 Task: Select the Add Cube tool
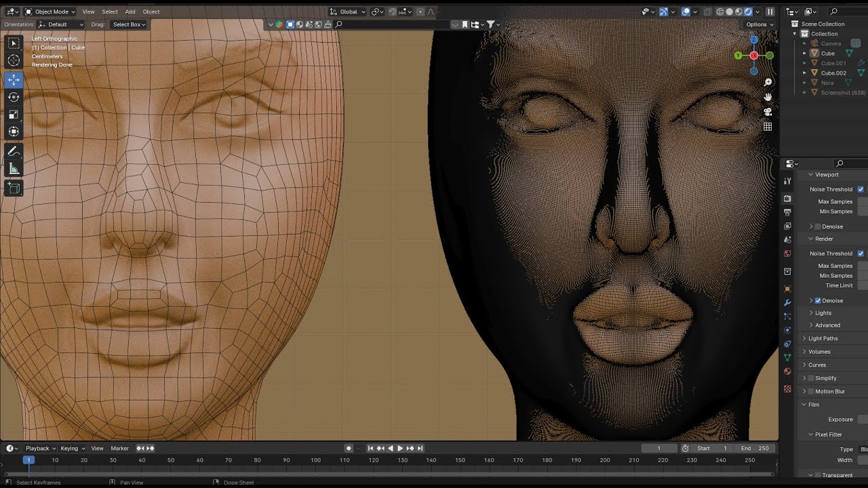coord(14,188)
